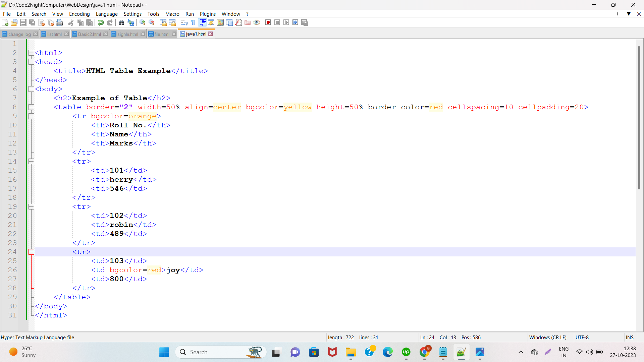Toggle Word Wrap from the toolbar
The image size is (644, 362).
tap(184, 22)
